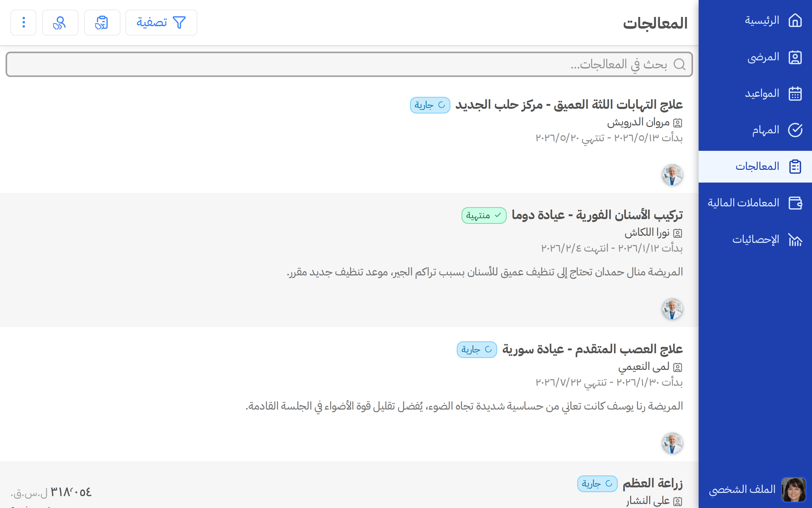Open the المواعيد calendar sidebar icon
The image size is (812, 508).
point(795,93)
